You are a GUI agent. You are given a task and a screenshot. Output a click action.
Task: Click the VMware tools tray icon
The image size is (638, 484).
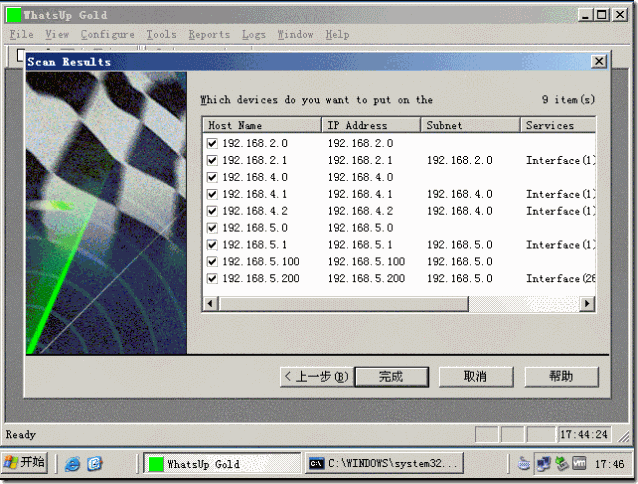579,463
